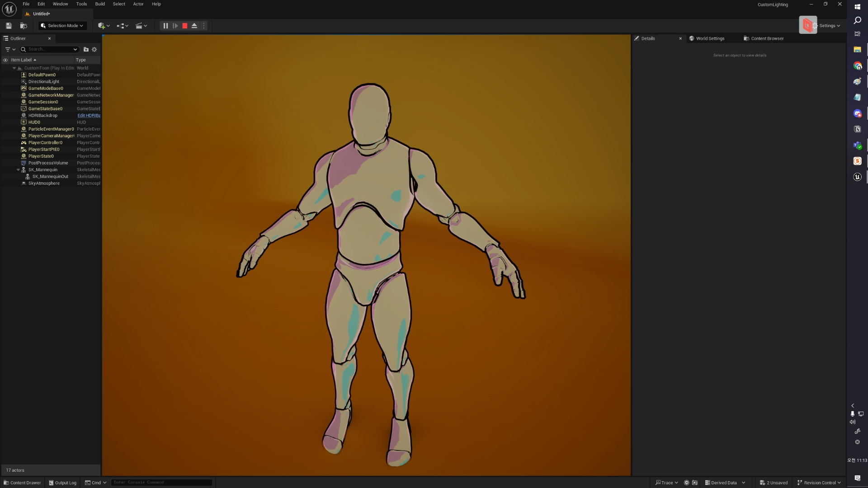Click the Eject from player icon

194,26
